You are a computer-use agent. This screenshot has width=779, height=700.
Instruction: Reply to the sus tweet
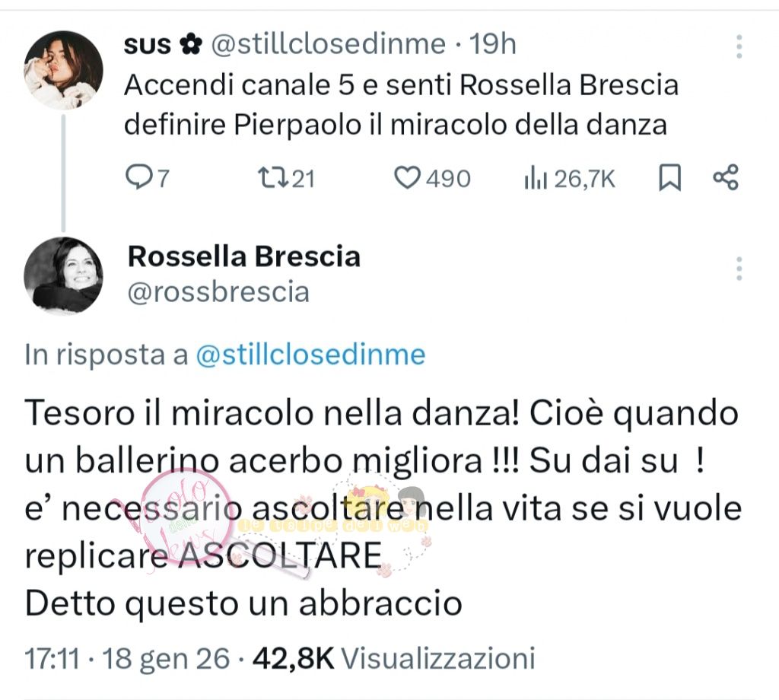point(138,178)
